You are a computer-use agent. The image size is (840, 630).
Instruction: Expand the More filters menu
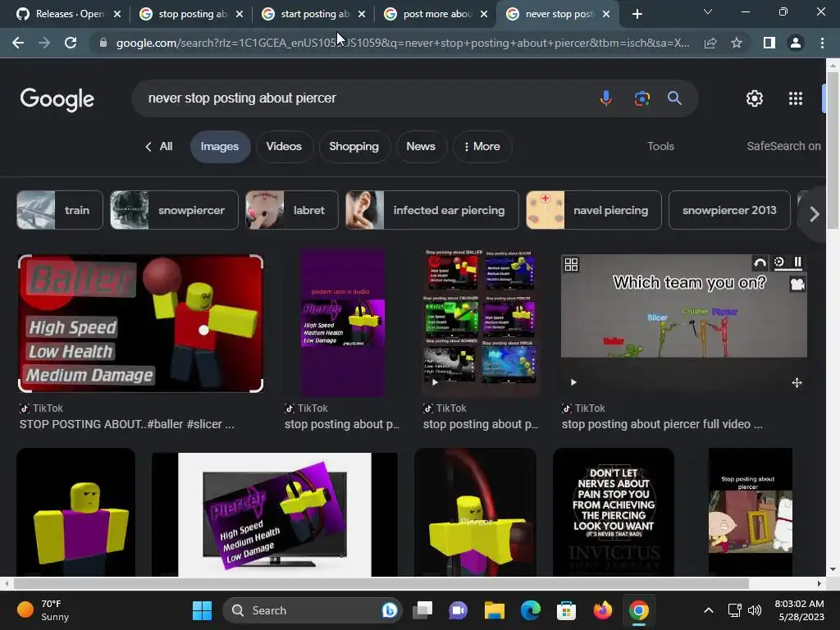tap(482, 146)
